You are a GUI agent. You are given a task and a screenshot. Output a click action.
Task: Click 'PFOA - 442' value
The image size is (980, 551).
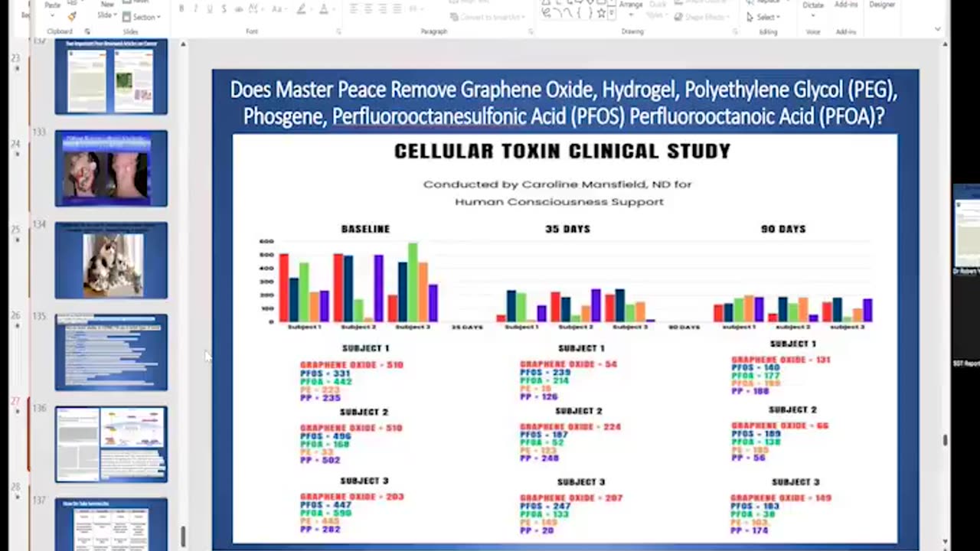326,382
